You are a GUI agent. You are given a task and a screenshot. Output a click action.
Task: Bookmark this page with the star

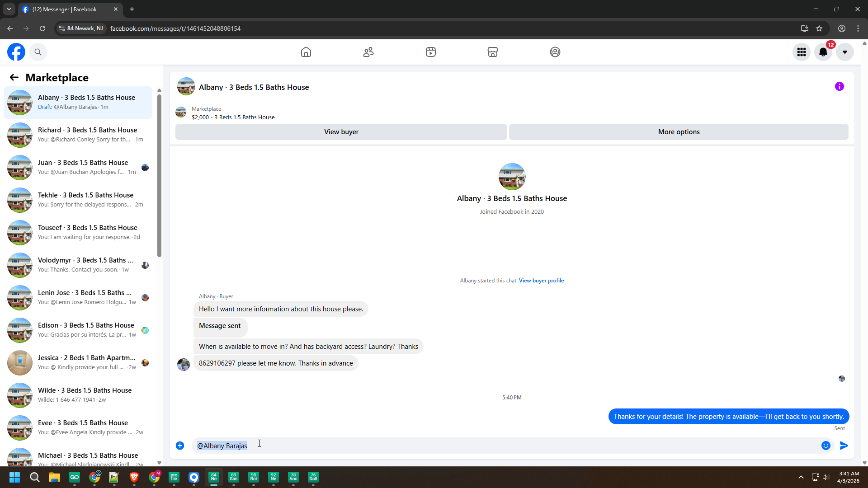click(819, 28)
